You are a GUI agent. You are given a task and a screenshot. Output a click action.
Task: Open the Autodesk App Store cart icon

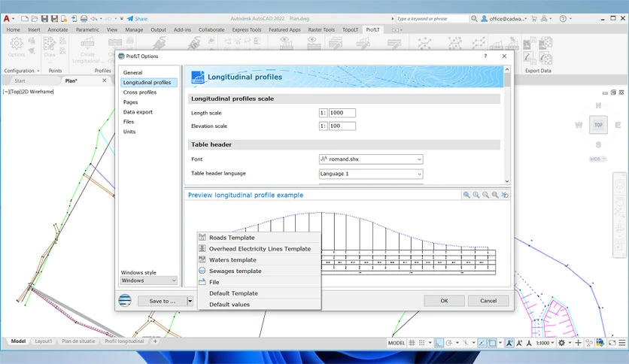click(534, 19)
